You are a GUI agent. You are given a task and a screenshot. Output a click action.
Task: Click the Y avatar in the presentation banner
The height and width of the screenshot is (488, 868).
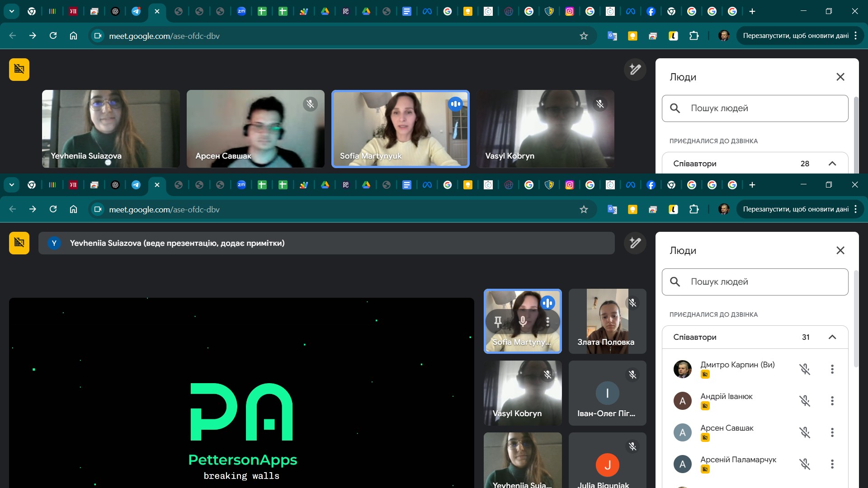[54, 243]
